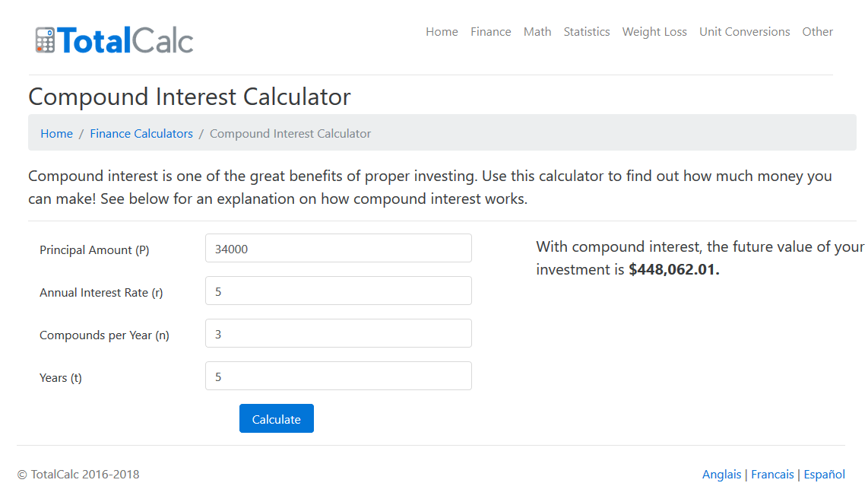Viewport: 868px width, 502px height.
Task: Select the Annual Interest Rate field
Action: click(338, 290)
